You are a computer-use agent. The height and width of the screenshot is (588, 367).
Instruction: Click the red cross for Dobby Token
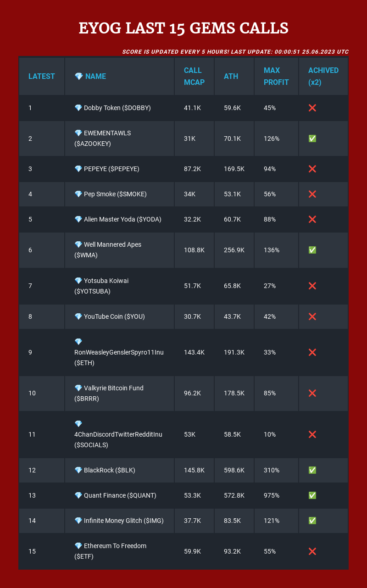(x=312, y=108)
